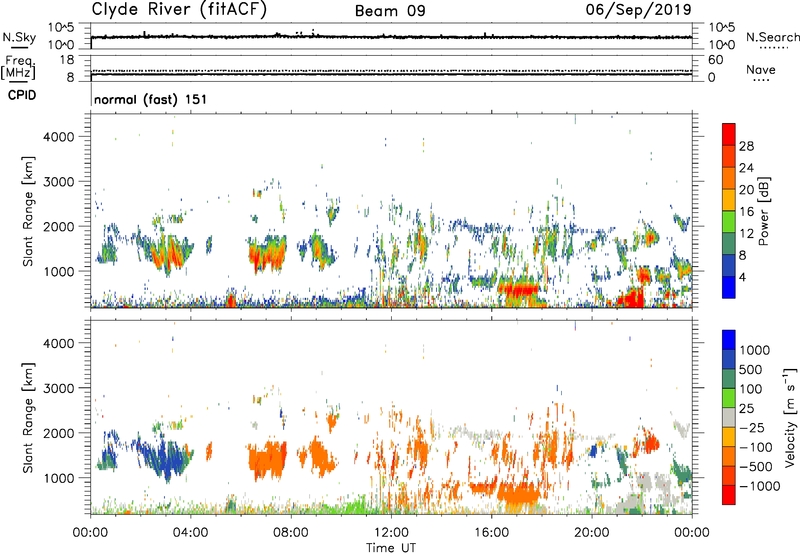The width and height of the screenshot is (800, 554).
Task: Click 'normal (fast) 151' mode text
Action: coord(151,99)
